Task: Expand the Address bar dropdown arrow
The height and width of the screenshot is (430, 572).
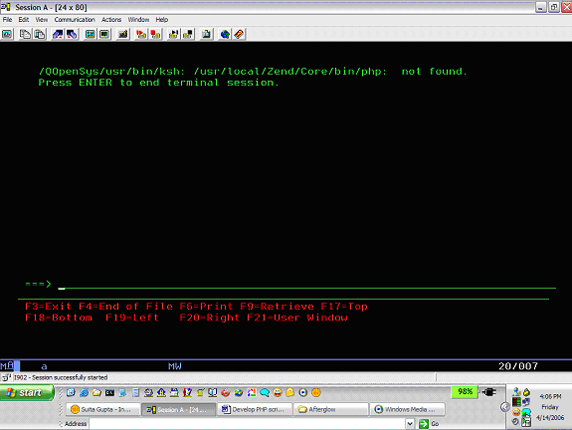Action: point(410,423)
